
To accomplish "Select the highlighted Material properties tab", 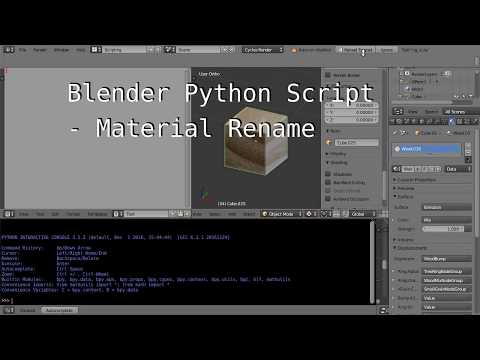I will [x=451, y=122].
